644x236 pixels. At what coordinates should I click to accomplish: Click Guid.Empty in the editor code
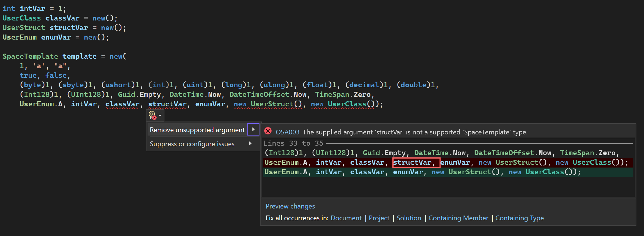(139, 95)
